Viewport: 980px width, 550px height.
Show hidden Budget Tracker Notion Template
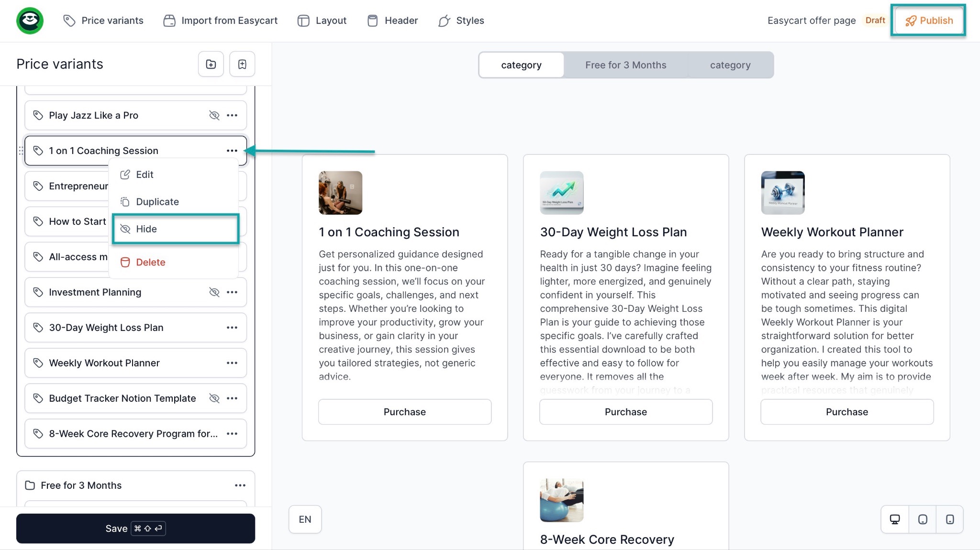point(214,398)
